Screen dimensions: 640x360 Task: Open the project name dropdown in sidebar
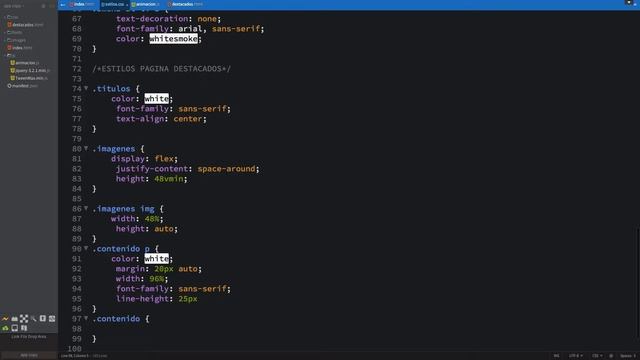click(x=13, y=6)
